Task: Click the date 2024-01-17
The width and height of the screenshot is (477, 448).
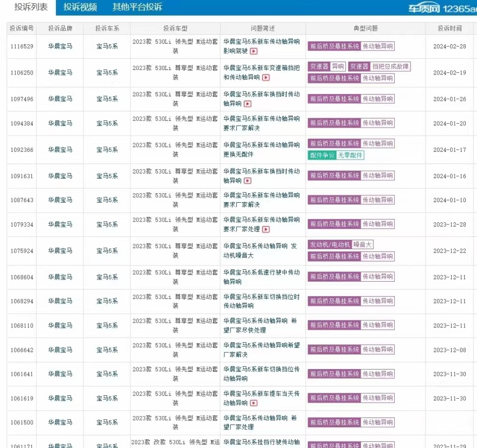Action: point(450,150)
